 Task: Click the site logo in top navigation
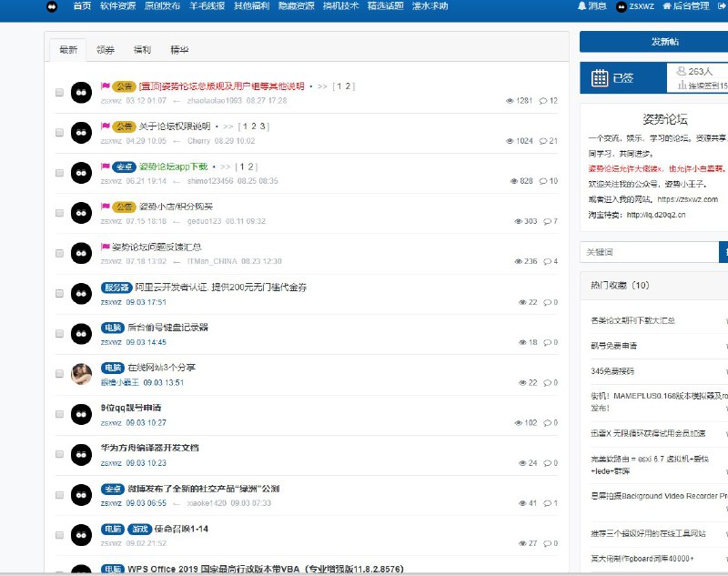point(52,6)
